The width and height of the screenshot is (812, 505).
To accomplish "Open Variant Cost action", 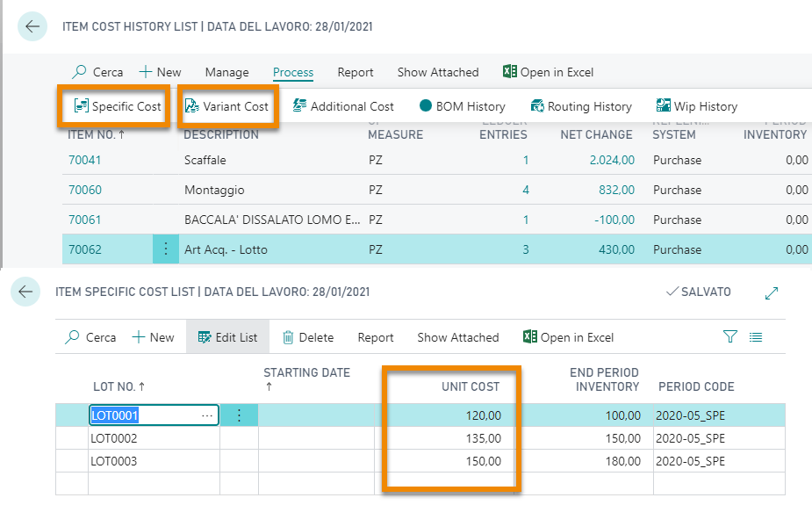I will [226, 106].
